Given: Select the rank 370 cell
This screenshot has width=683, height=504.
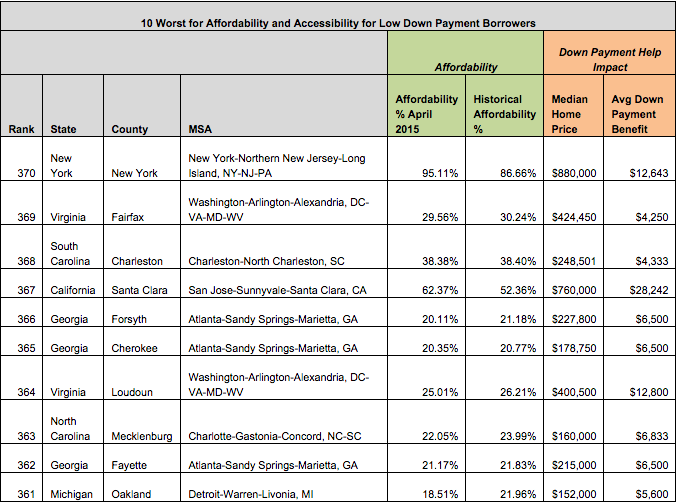Looking at the screenshot, I should click(x=21, y=173).
